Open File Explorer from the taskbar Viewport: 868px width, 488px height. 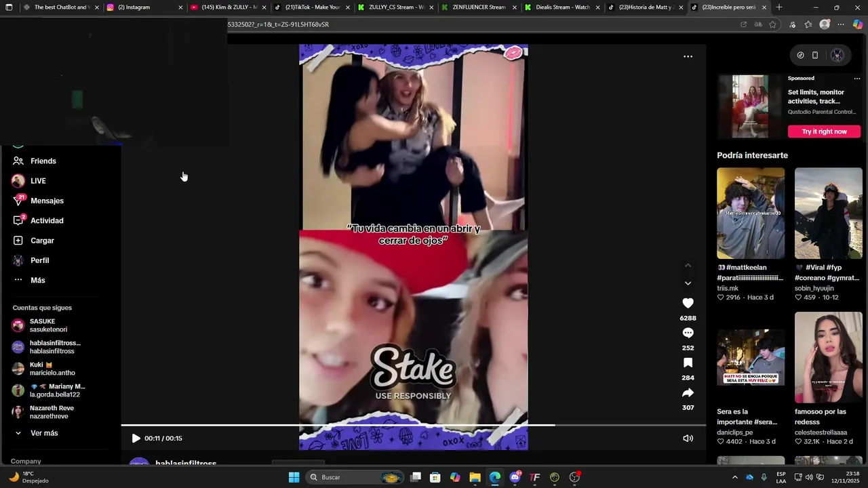[x=475, y=477]
